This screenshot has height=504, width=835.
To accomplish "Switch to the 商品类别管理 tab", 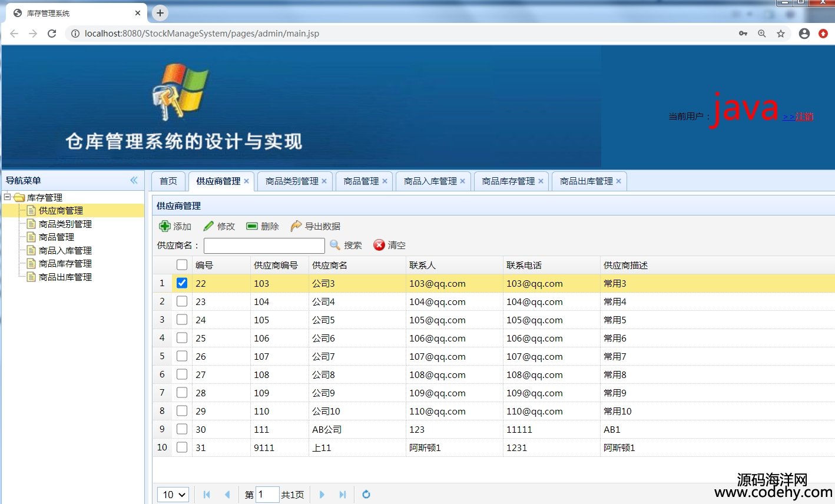I will pos(291,181).
